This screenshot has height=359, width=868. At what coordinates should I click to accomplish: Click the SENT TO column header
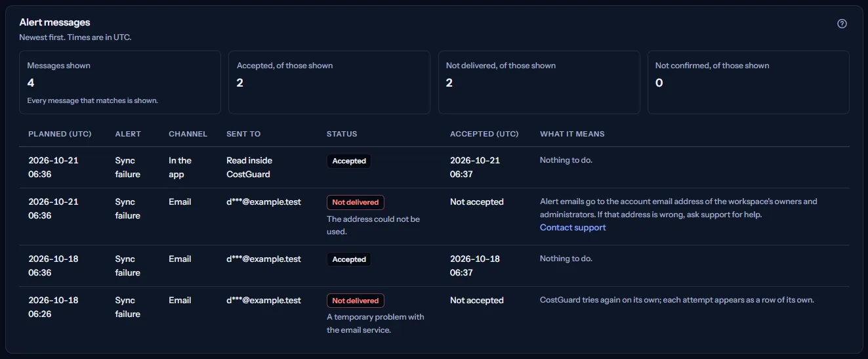243,134
